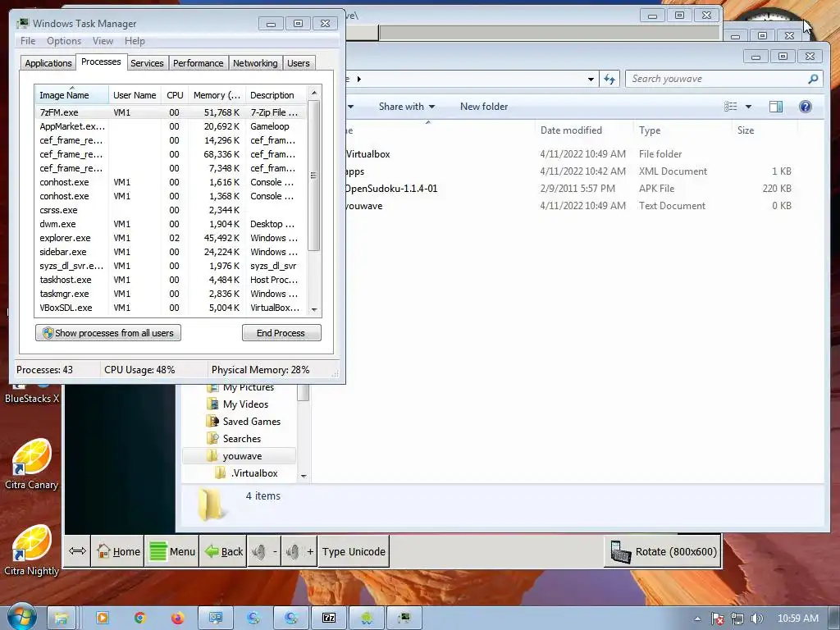
Task: Sort processes by Image Name column
Action: point(71,95)
